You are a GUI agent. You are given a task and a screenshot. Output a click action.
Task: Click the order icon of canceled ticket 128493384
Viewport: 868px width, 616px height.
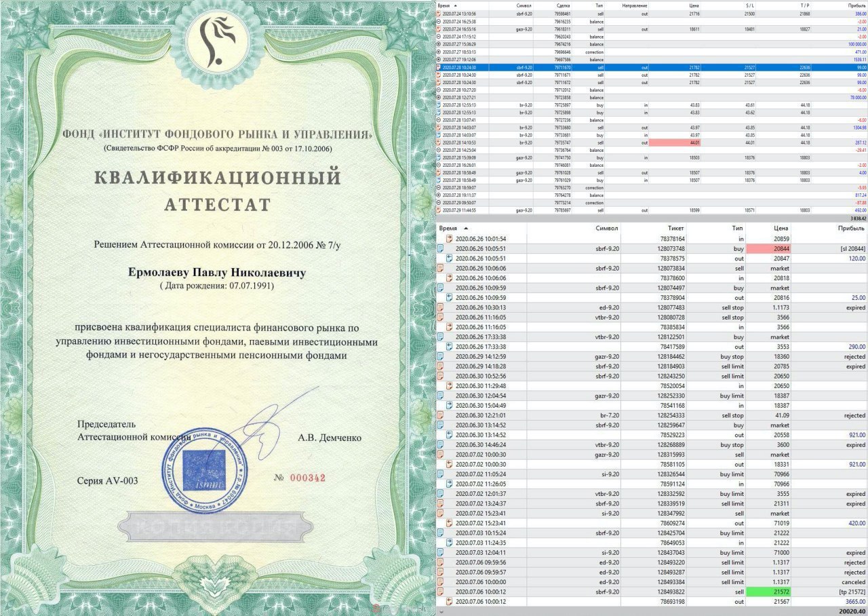tap(441, 582)
